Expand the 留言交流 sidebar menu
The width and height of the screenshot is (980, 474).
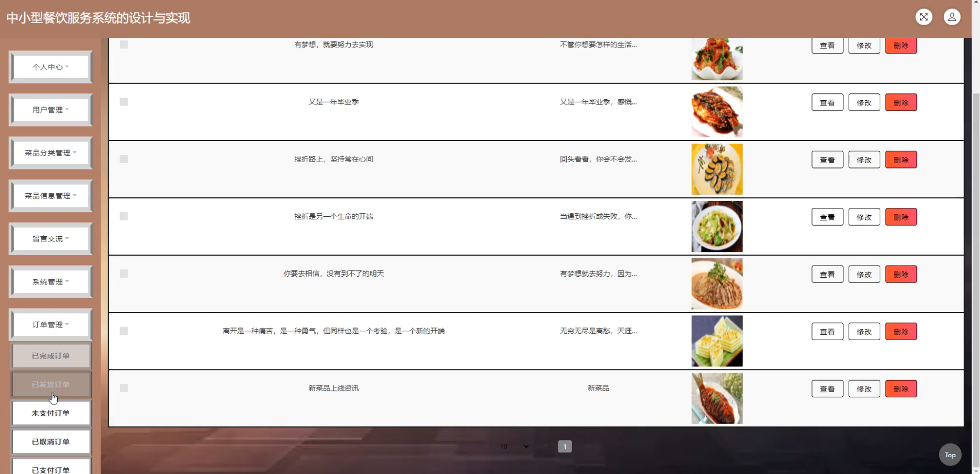pyautogui.click(x=50, y=239)
